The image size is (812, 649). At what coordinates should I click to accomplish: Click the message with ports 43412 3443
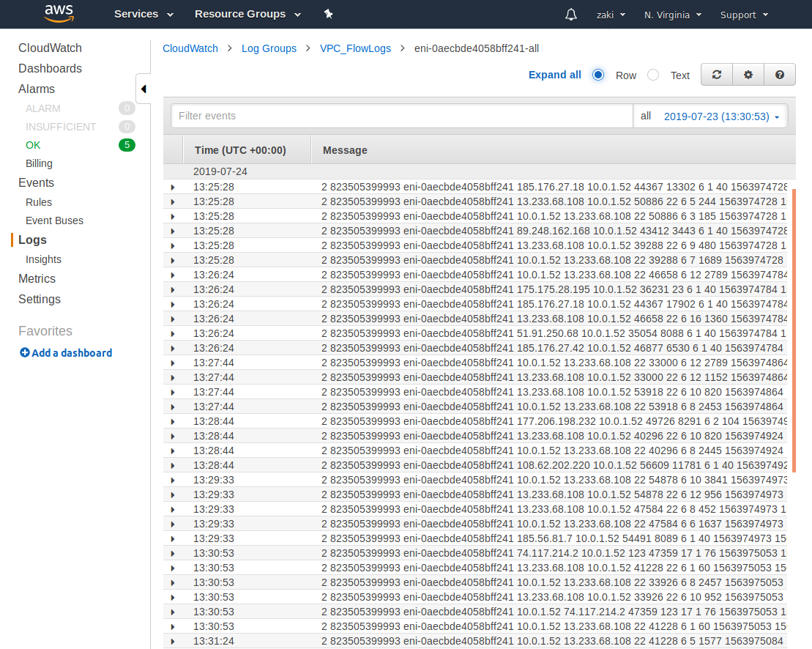coord(554,231)
